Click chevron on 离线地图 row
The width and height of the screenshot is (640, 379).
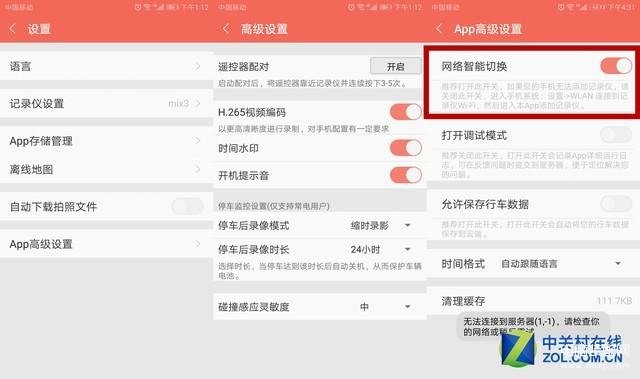pos(198,169)
